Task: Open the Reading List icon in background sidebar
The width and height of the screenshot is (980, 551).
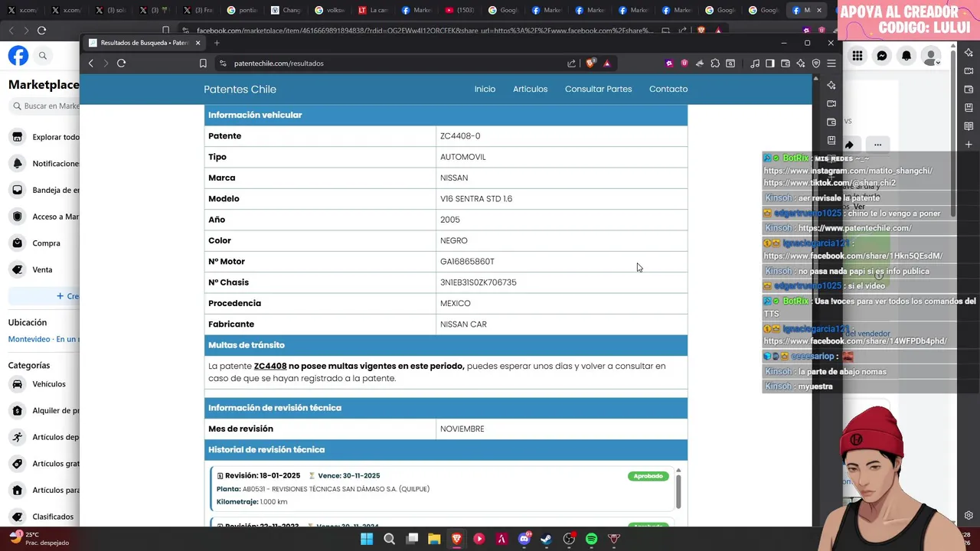Action: coord(969,126)
